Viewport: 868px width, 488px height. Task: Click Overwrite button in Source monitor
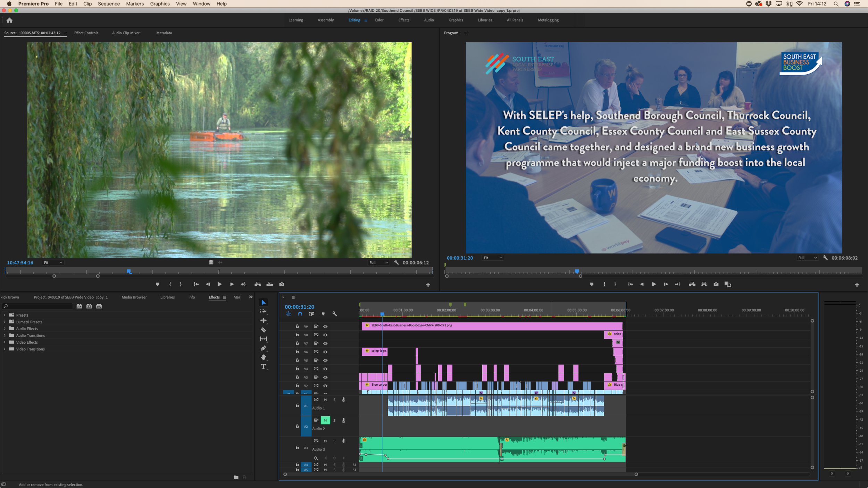click(270, 284)
